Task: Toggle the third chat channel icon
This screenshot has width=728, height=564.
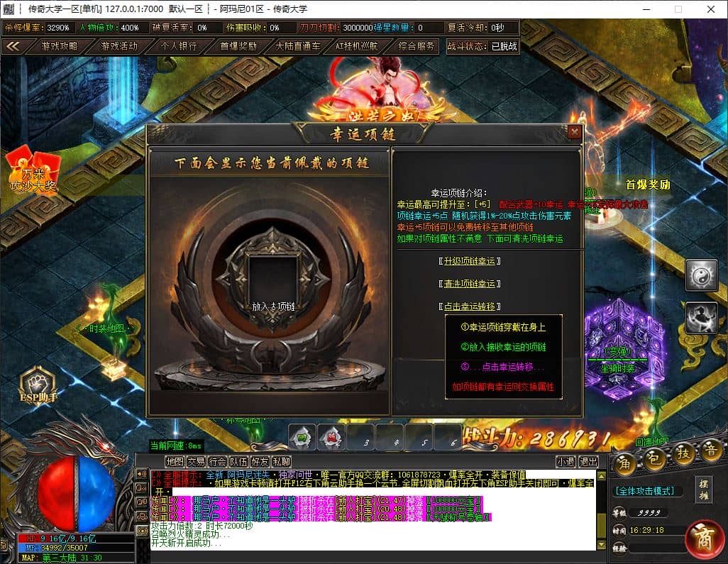Action: pyautogui.click(x=141, y=502)
